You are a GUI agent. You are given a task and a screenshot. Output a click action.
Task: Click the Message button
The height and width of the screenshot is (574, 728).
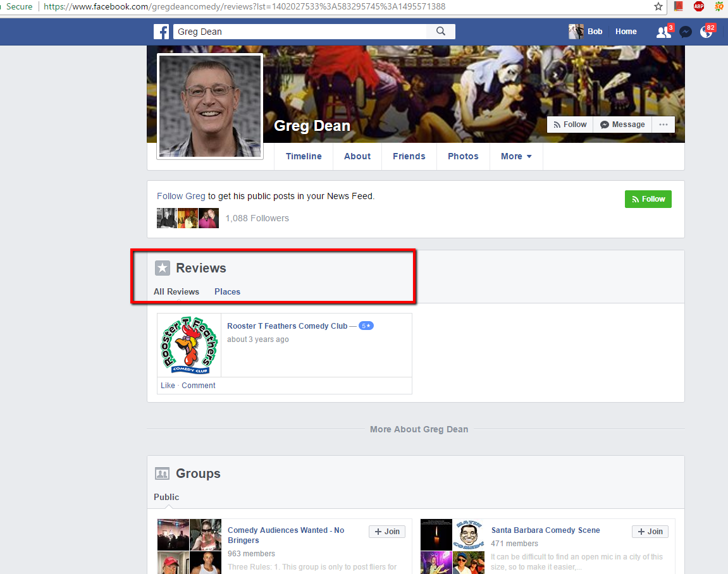coord(622,125)
